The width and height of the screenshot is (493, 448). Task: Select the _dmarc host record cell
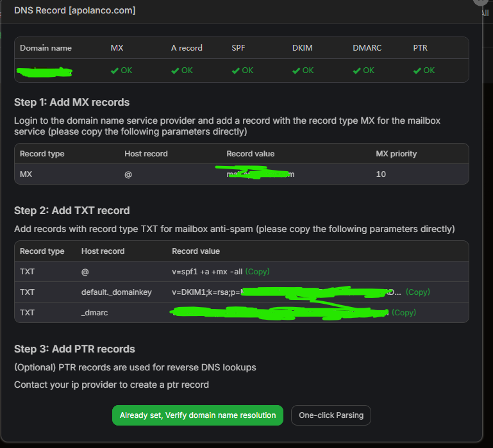96,313
